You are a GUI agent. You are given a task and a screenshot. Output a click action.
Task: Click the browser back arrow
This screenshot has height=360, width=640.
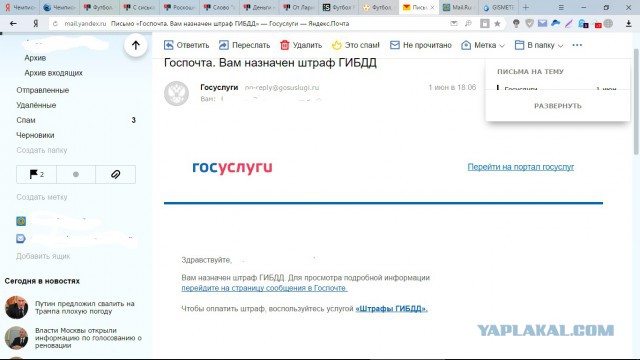tap(13, 24)
